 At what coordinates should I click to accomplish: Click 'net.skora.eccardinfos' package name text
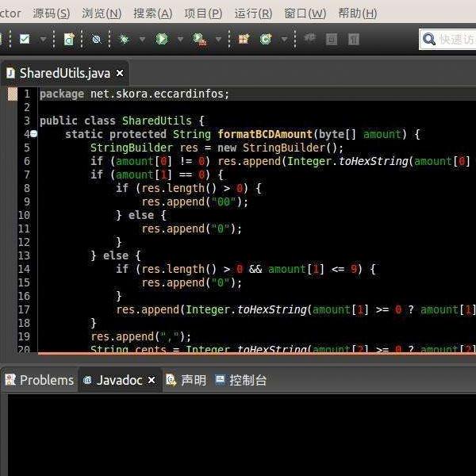click(x=156, y=94)
